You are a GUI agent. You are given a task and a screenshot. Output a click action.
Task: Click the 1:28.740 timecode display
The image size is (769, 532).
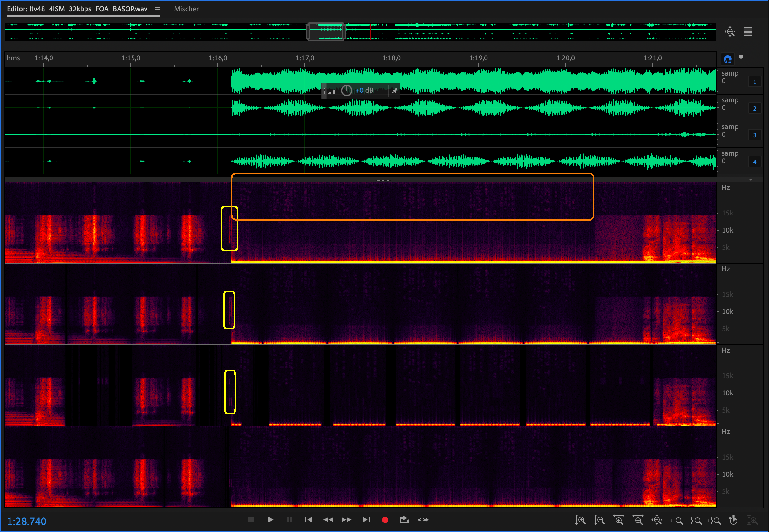click(x=27, y=521)
